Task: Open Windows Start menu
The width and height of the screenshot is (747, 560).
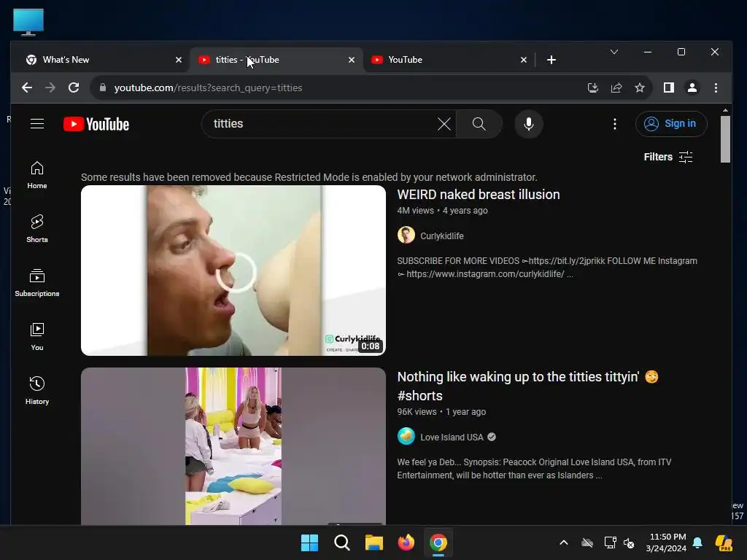Action: pyautogui.click(x=309, y=542)
